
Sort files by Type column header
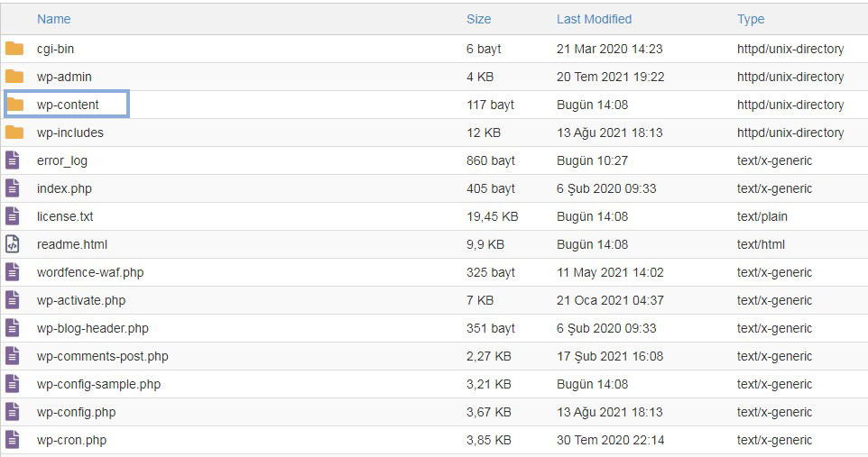coord(751,19)
